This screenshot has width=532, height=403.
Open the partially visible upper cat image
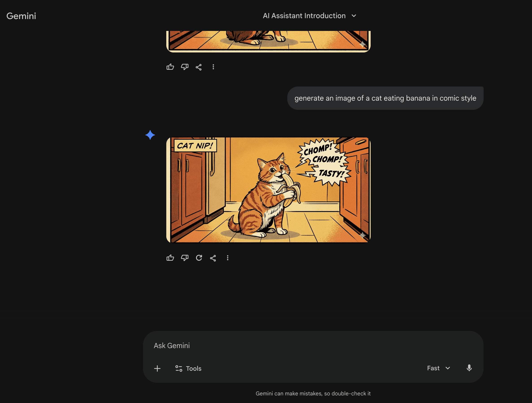tap(268, 41)
